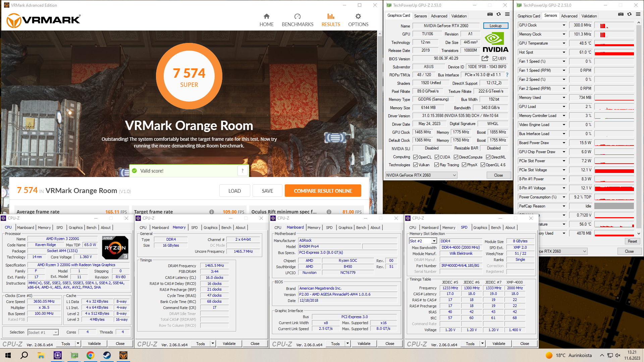Toggle OpenGL 4.6 checkbox
The height and width of the screenshot is (362, 644).
coord(483,165)
